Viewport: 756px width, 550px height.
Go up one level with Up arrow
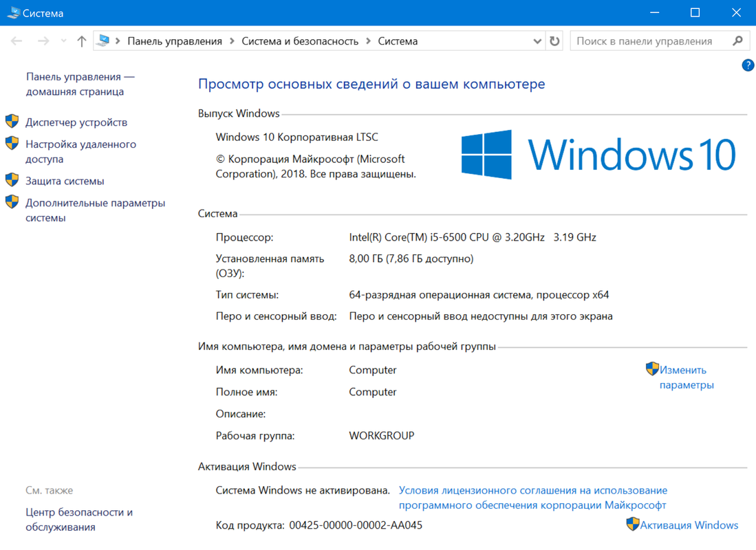[x=81, y=41]
